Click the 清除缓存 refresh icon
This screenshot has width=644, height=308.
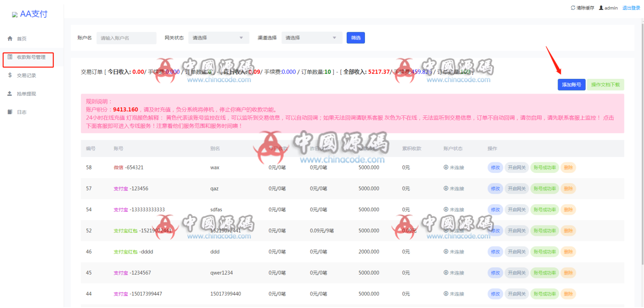[x=573, y=7]
